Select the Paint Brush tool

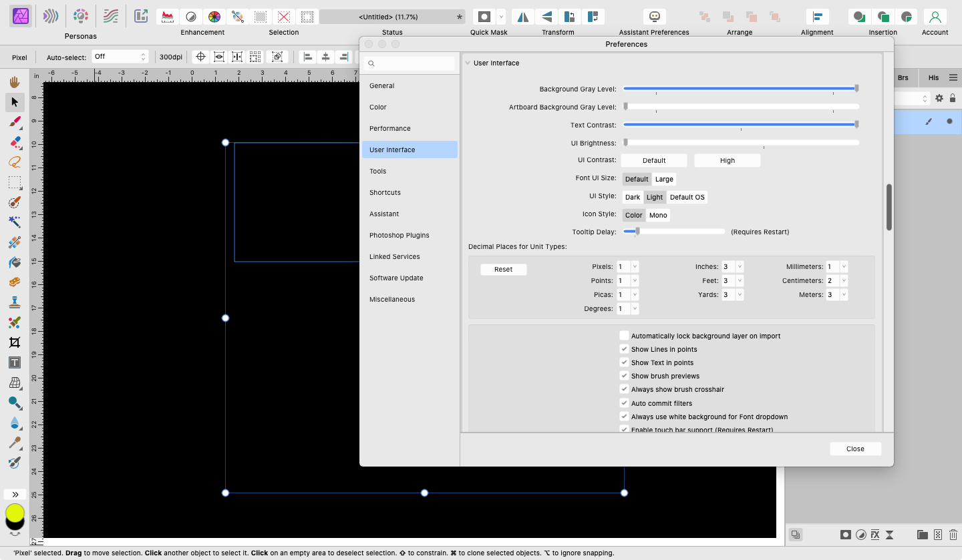click(x=15, y=122)
